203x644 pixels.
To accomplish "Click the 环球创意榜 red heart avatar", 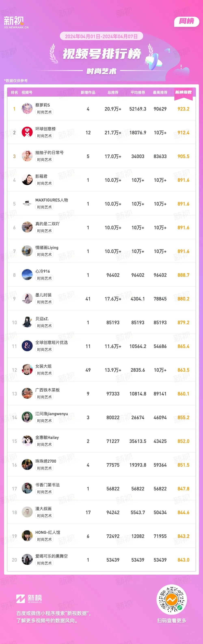I will (27, 132).
